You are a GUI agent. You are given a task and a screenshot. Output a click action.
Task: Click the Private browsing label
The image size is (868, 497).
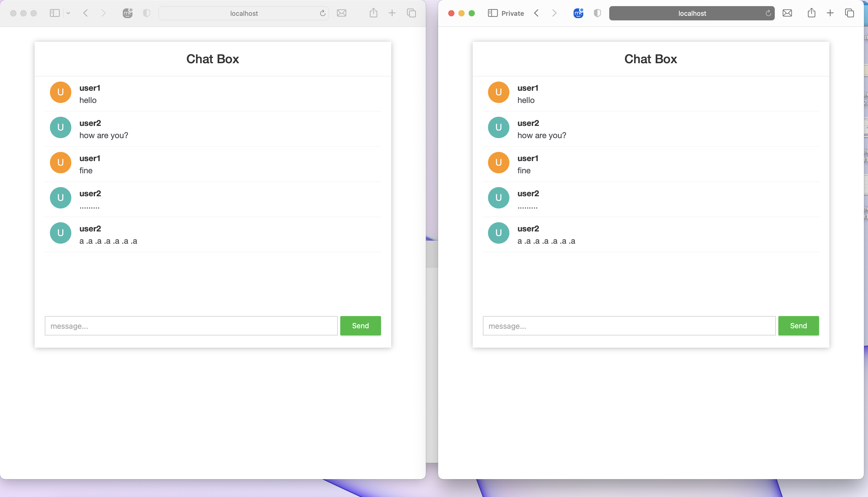pos(512,13)
